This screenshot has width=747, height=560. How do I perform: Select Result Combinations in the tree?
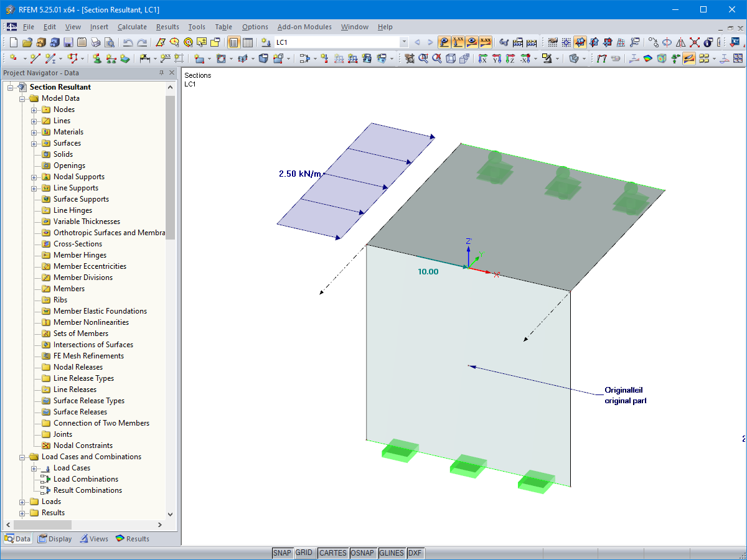[88, 490]
